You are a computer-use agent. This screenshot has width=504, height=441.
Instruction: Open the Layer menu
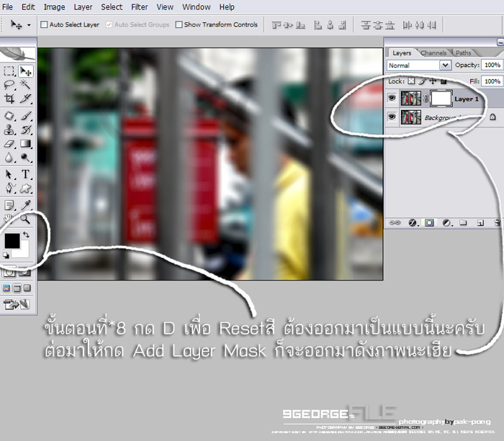coord(83,6)
